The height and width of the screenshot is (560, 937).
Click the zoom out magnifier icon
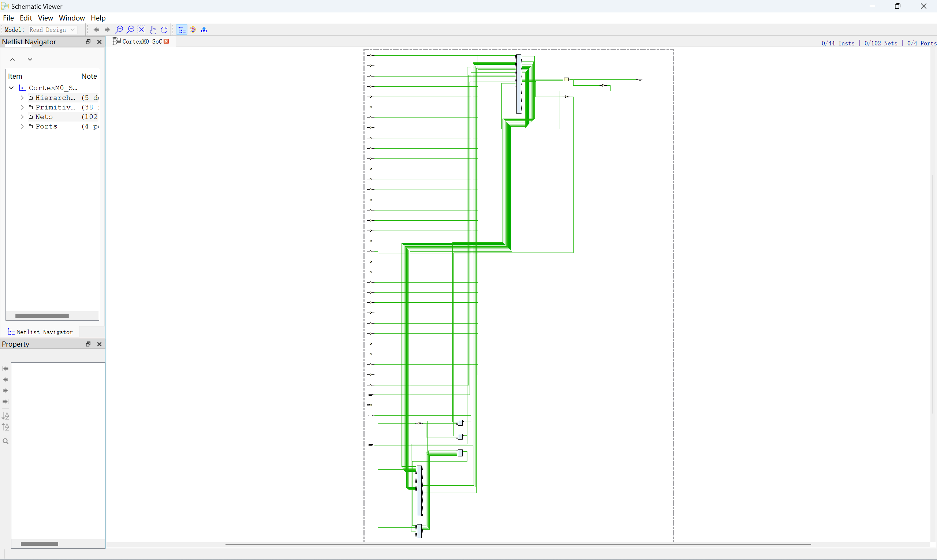131,30
